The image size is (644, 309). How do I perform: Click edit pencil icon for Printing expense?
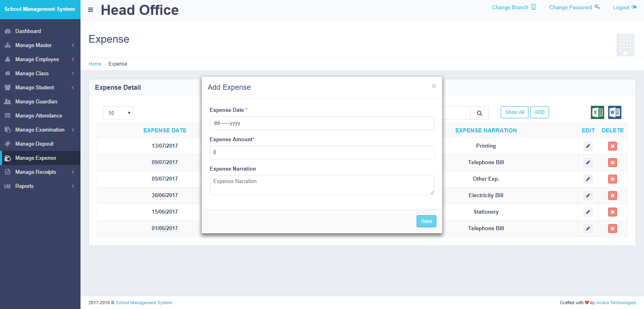(588, 146)
